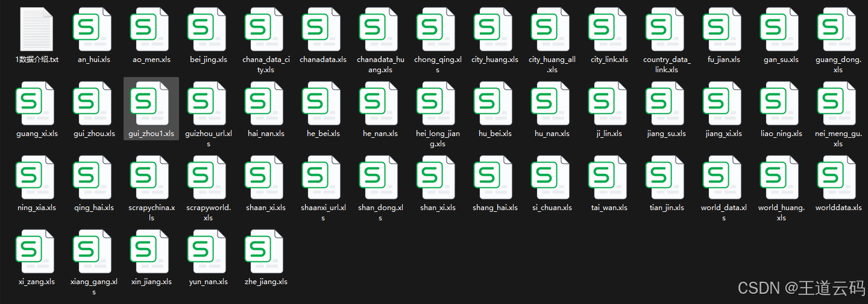
Task: Select the jiang_xi.xls file icon
Action: [x=723, y=104]
